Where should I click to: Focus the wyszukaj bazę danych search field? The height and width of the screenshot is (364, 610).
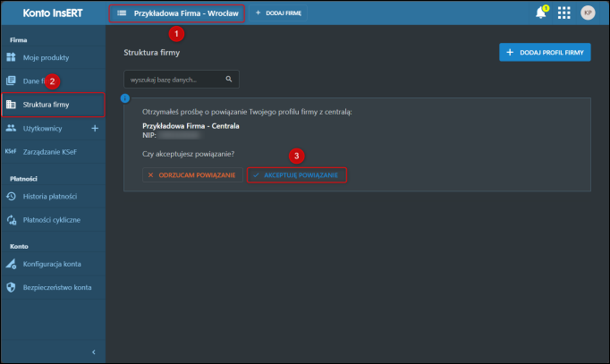click(174, 80)
